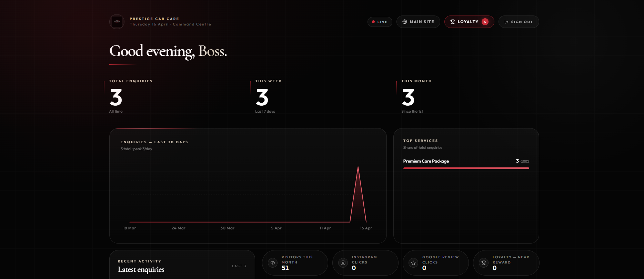Screen dimensions: 644x279
Task: Click the visitors count '51'
Action: click(x=285, y=268)
